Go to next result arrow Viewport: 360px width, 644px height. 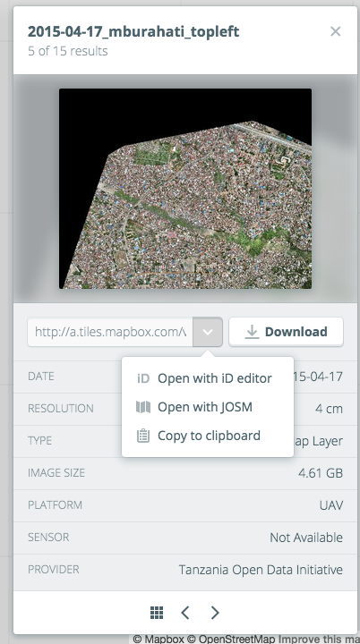pos(215,613)
